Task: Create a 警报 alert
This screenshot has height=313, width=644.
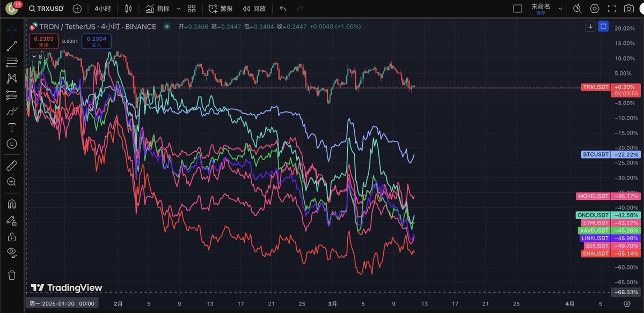Action: click(221, 9)
